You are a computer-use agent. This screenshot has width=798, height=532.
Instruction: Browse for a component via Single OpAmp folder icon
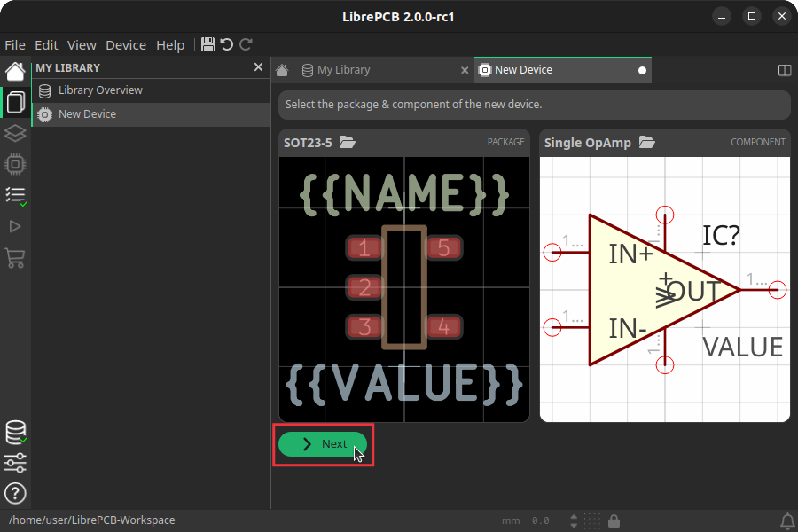[x=647, y=142]
